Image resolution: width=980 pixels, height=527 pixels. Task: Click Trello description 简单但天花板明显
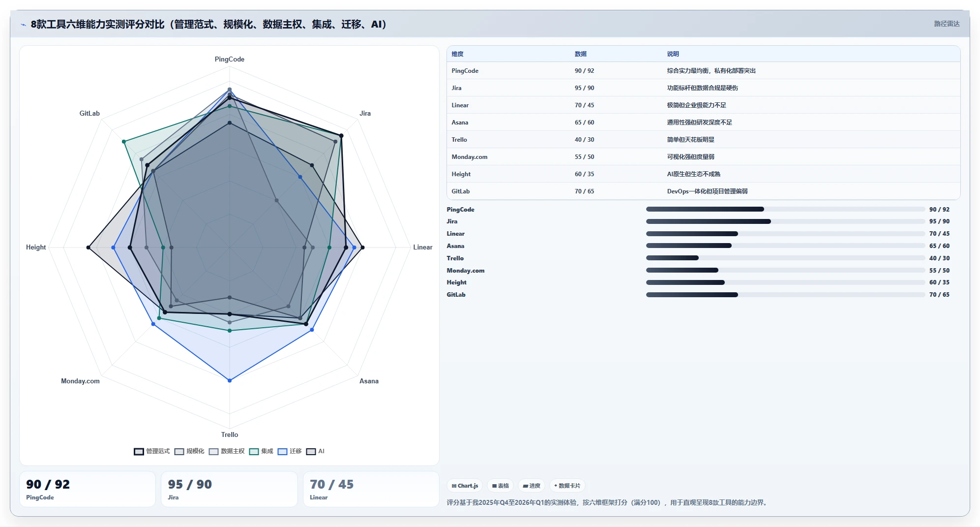690,140
